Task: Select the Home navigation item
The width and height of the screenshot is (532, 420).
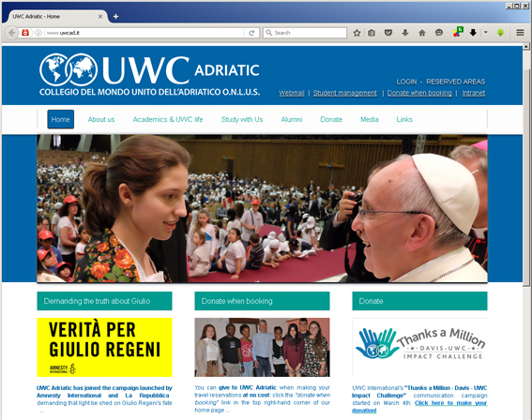Action: [x=60, y=119]
